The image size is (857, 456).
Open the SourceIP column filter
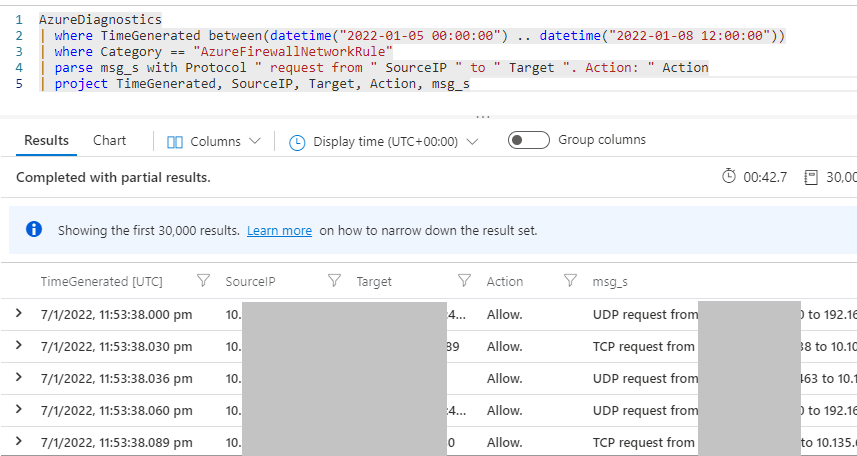[334, 282]
